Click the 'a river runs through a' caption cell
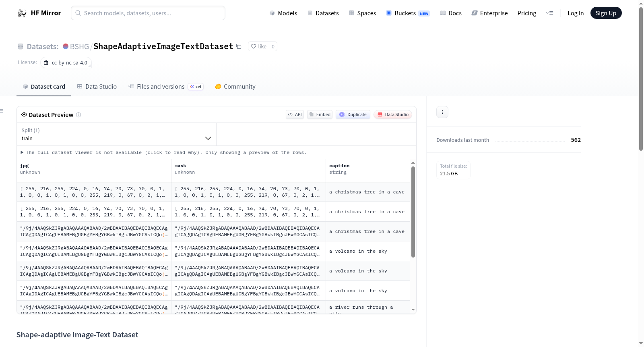 [x=368, y=308]
